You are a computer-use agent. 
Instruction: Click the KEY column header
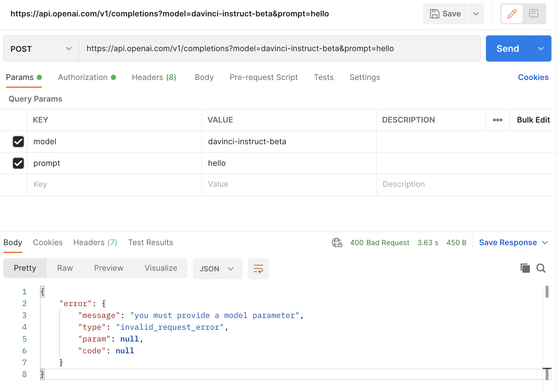tap(41, 120)
